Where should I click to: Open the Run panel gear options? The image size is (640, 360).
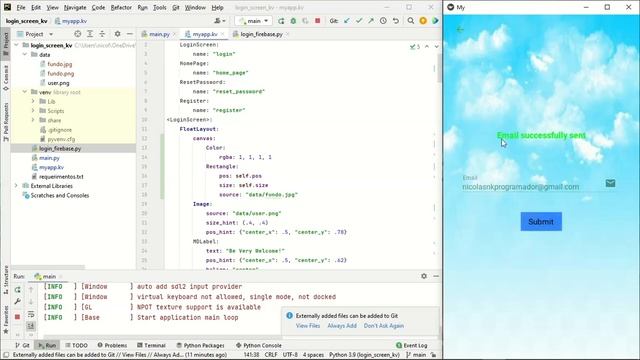424,276
